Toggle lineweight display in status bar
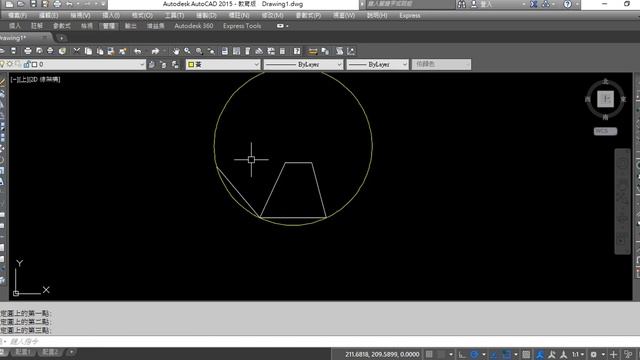This screenshot has height=360, width=640. coord(527,354)
